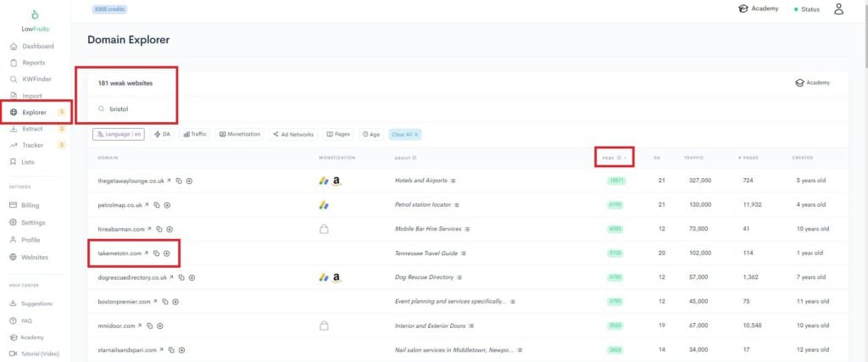The height and width of the screenshot is (362, 868).
Task: Click the 11,932 pages value
Action: [x=753, y=205]
